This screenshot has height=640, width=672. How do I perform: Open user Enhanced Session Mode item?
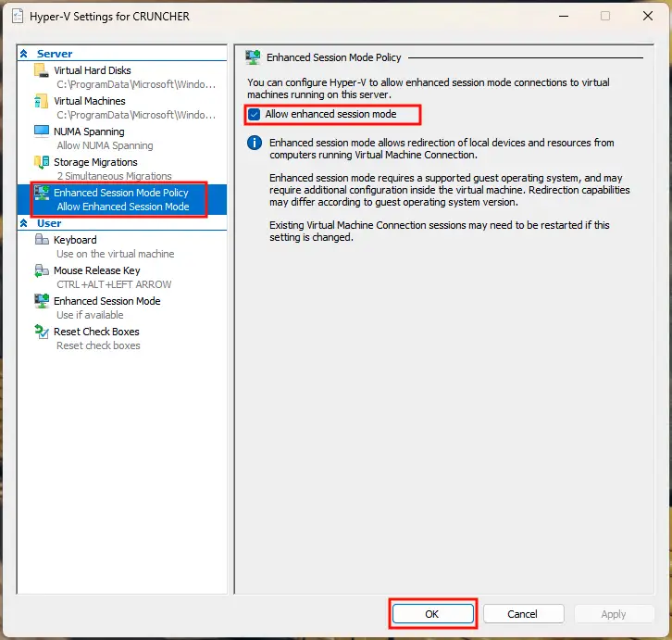107,301
